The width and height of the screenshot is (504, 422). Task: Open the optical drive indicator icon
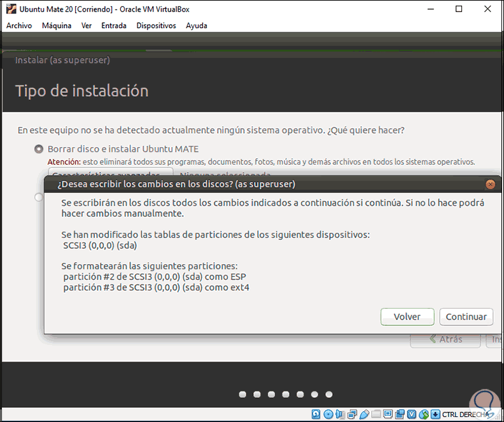pos(328,414)
